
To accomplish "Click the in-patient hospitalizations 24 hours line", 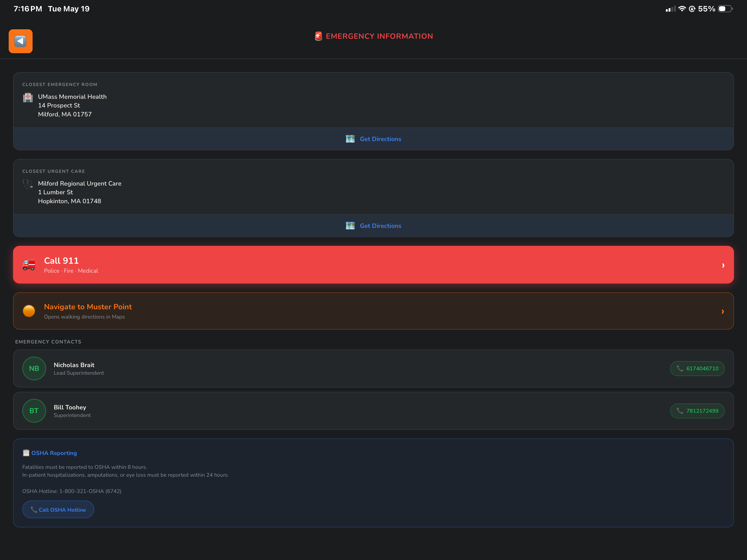I will 126,475.
